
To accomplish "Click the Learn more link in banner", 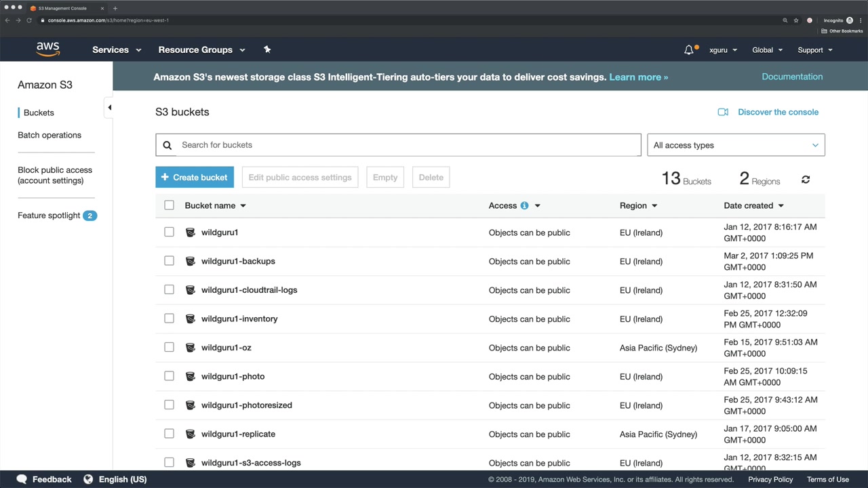I will click(638, 77).
